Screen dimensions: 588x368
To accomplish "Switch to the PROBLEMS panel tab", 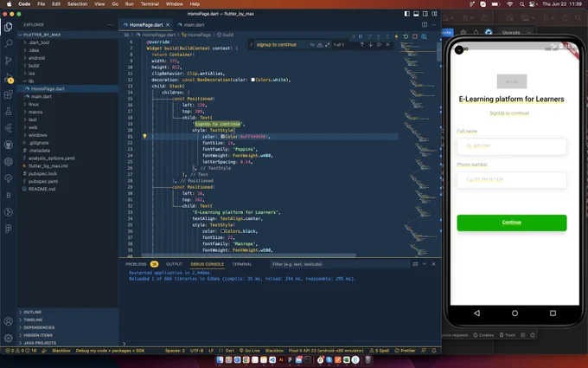I will [x=136, y=264].
